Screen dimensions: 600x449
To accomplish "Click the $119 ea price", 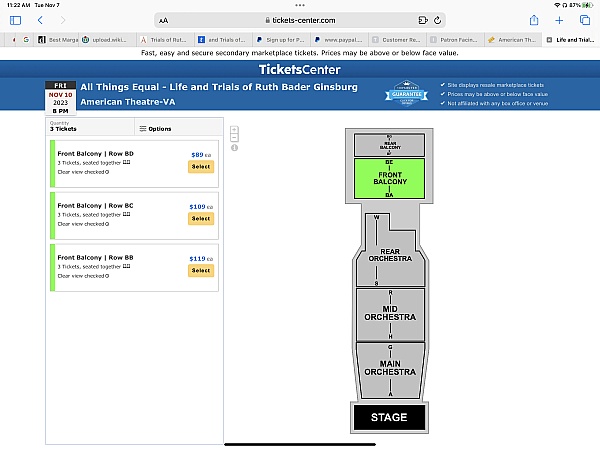I will pyautogui.click(x=201, y=259).
